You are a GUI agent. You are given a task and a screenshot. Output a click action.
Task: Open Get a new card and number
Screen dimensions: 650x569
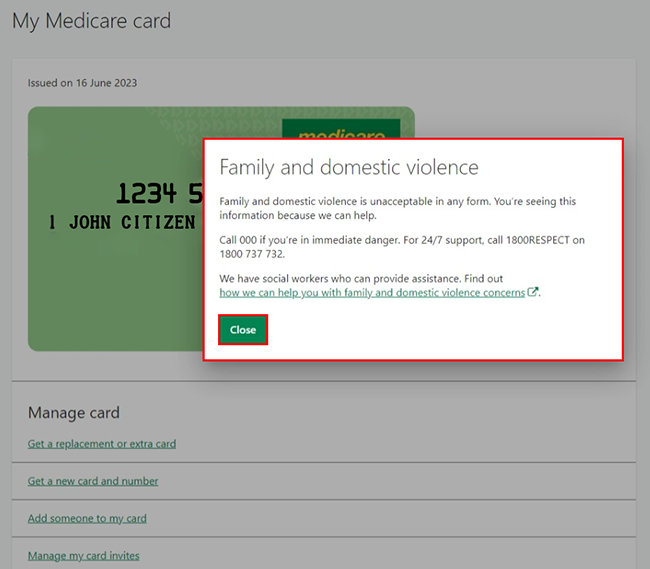tap(93, 481)
